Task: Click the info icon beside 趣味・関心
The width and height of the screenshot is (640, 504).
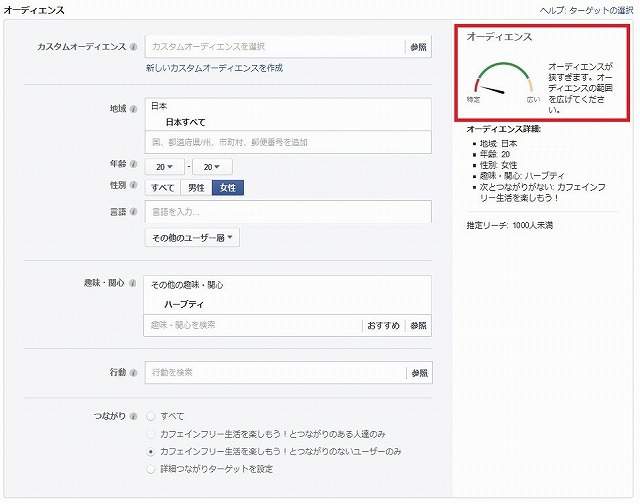Action: point(134,284)
